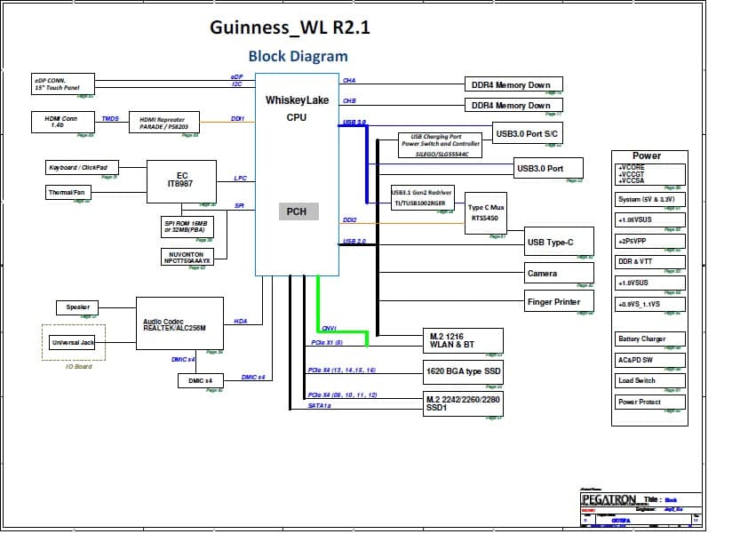
Task: Click the M.2 1216 WLAN & BT block
Action: (463, 340)
